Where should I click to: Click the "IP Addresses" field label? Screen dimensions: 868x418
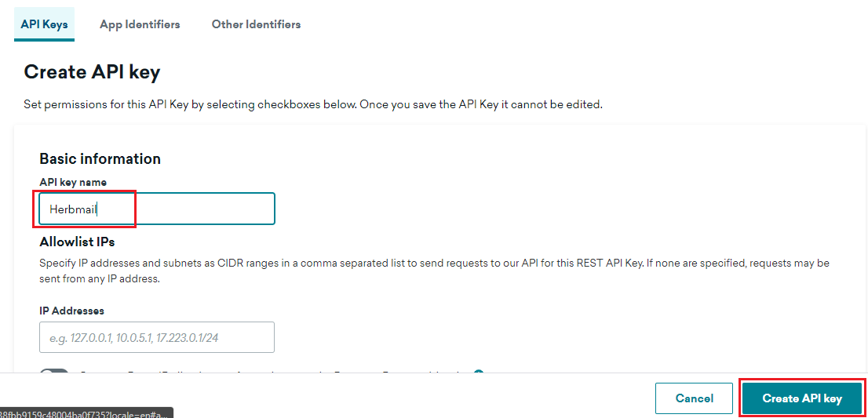coord(71,311)
